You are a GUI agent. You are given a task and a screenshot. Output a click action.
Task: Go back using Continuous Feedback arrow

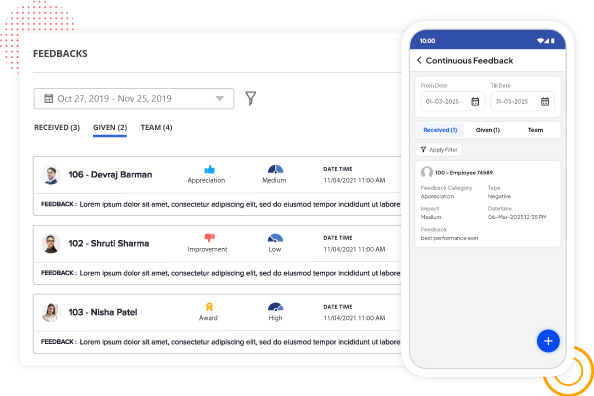[419, 60]
